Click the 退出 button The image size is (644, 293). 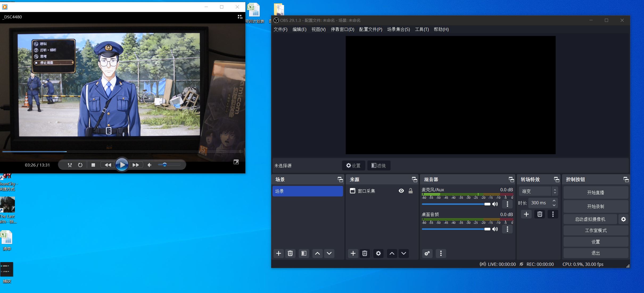pyautogui.click(x=596, y=253)
